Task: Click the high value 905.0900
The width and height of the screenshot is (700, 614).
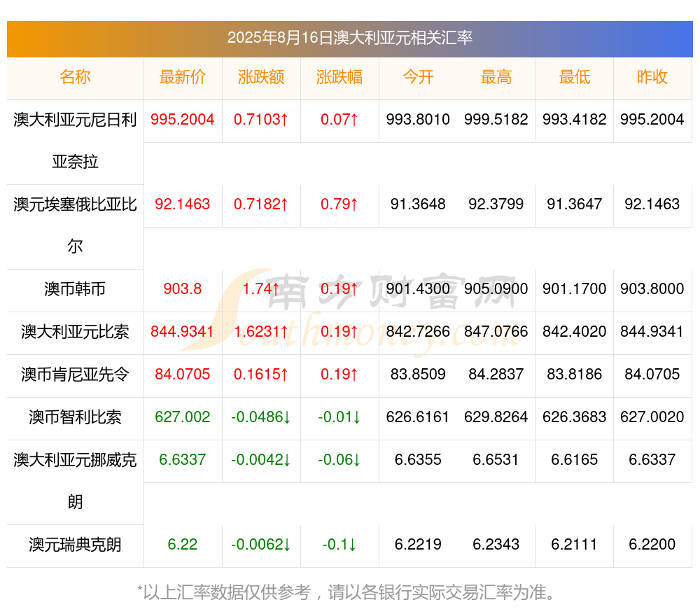Action: point(496,289)
